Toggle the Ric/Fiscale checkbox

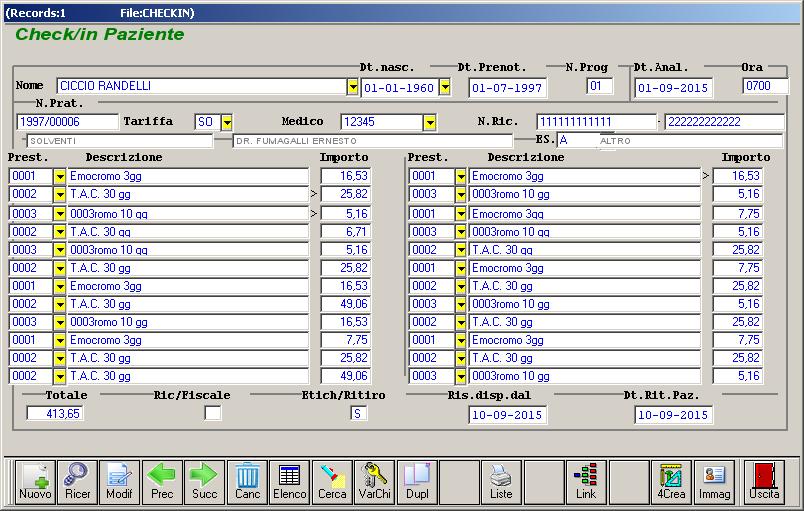[213, 413]
